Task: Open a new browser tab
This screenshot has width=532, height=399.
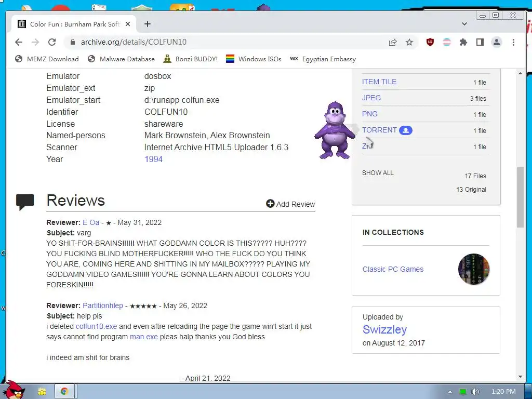Action: click(x=147, y=24)
